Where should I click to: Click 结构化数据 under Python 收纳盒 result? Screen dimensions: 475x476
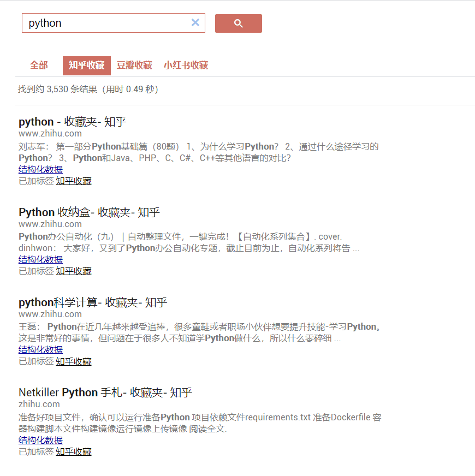pos(41,259)
